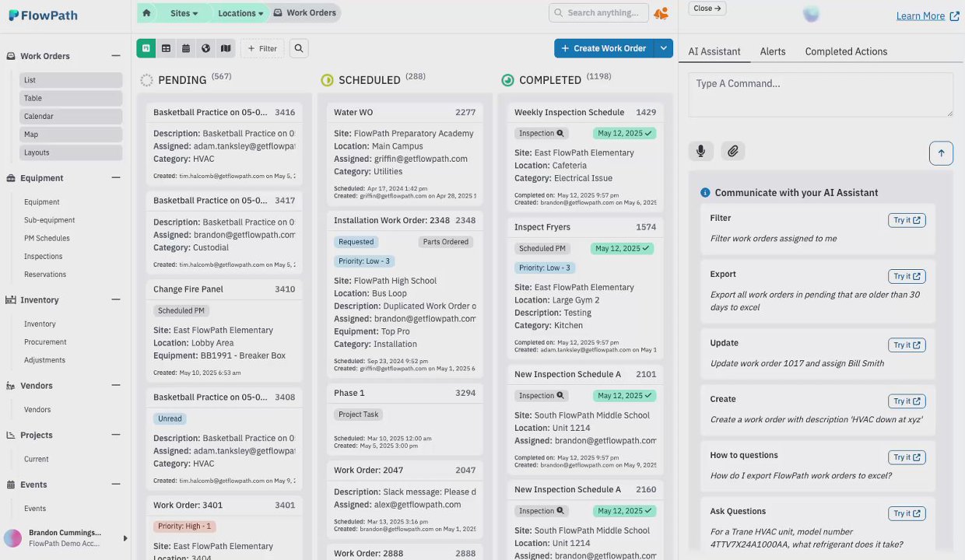Click the Projects sidebar icon

11,435
